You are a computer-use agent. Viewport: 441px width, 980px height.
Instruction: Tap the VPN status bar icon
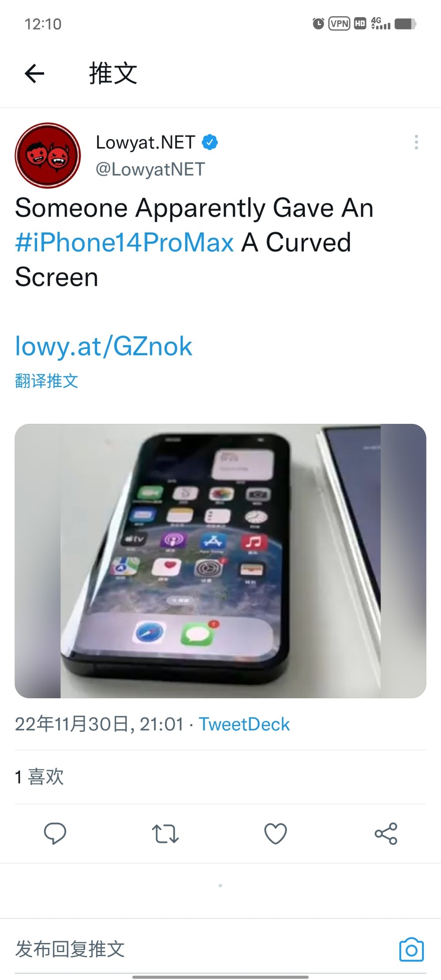pyautogui.click(x=339, y=23)
